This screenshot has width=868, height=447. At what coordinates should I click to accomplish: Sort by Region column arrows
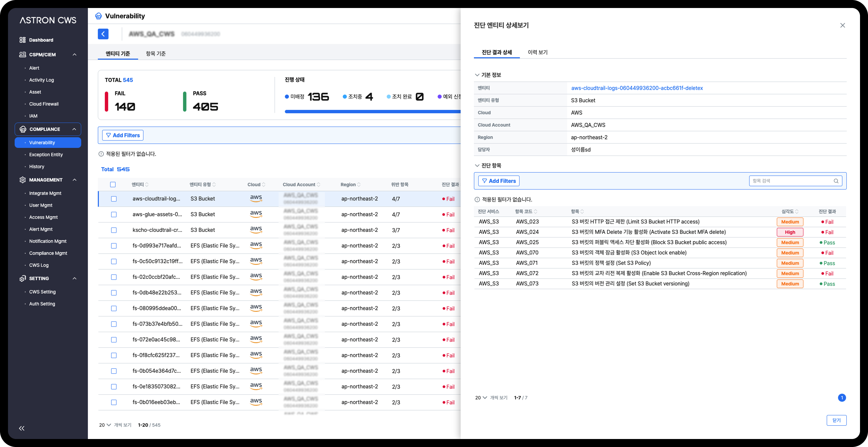tap(359, 185)
